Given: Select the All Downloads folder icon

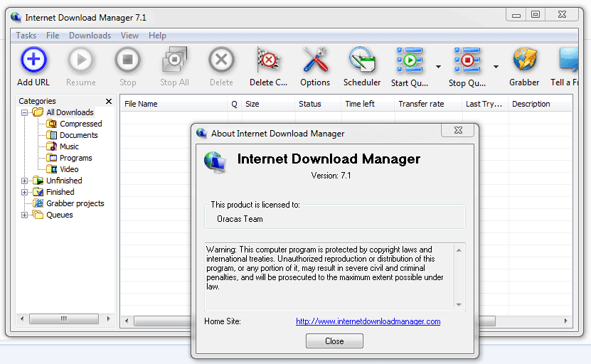Looking at the screenshot, I should pyautogui.click(x=38, y=112).
